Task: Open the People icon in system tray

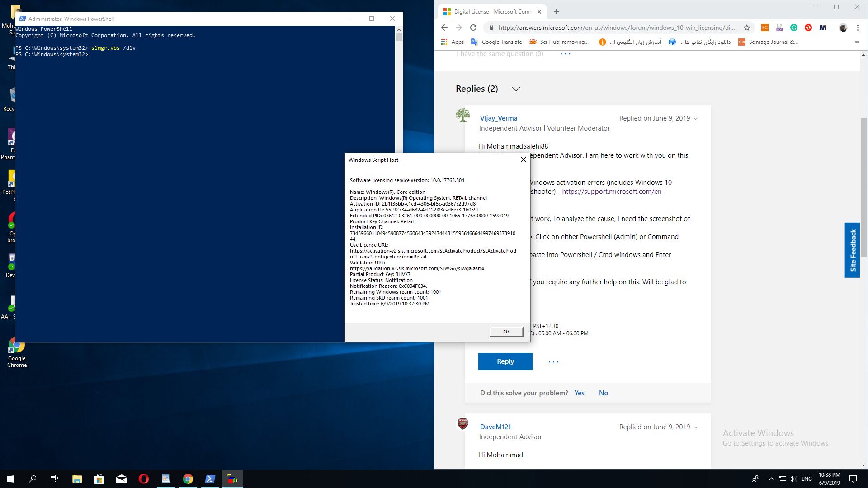Action: click(x=755, y=479)
